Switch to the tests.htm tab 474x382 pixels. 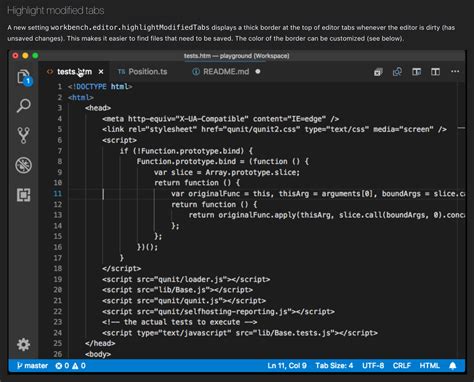click(x=74, y=72)
